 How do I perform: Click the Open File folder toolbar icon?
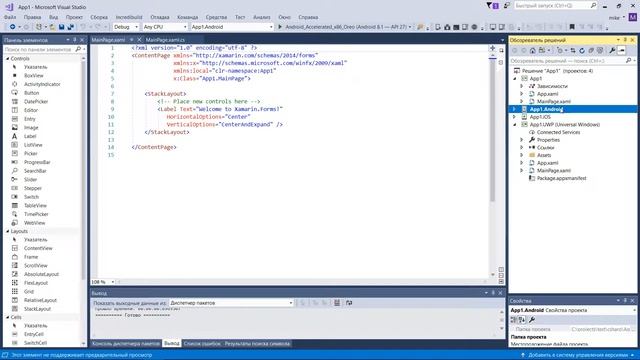[52, 27]
